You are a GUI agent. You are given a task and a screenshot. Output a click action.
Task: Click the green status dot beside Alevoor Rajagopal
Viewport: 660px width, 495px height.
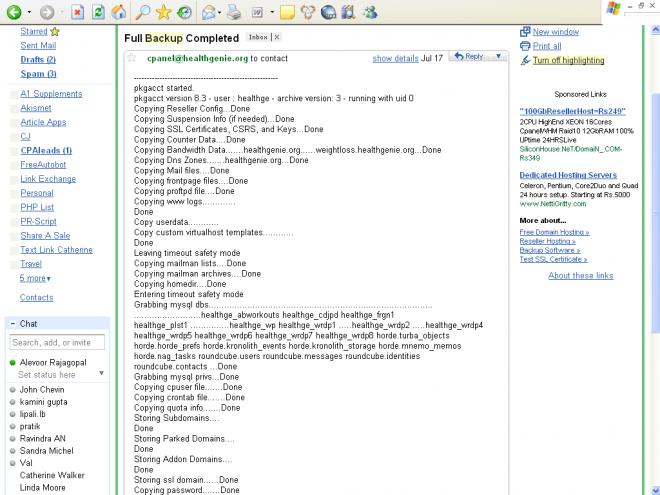[13, 362]
